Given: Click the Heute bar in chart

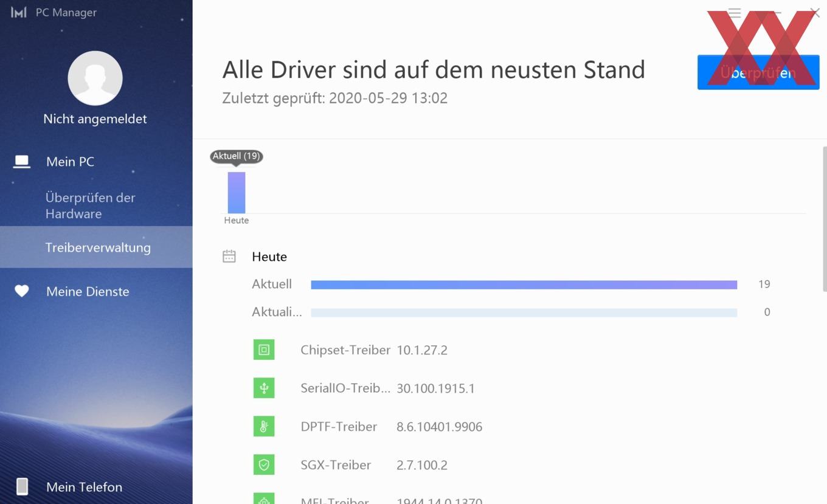Looking at the screenshot, I should tap(237, 192).
